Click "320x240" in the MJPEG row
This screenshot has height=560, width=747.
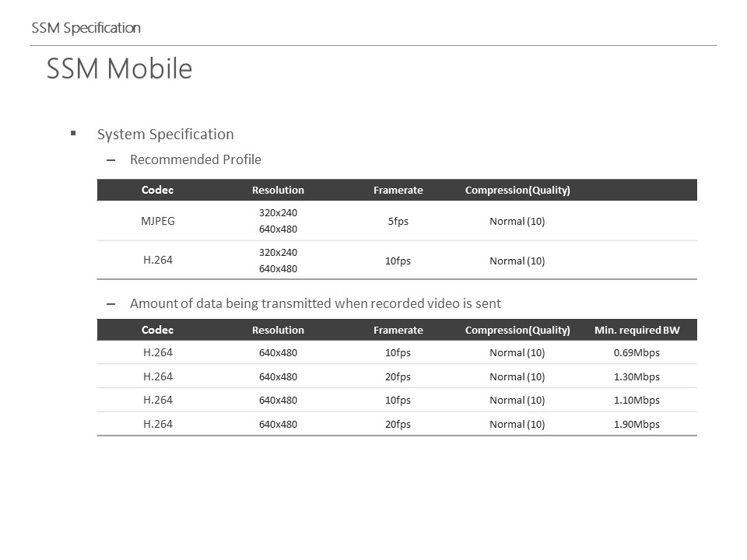[x=279, y=213]
